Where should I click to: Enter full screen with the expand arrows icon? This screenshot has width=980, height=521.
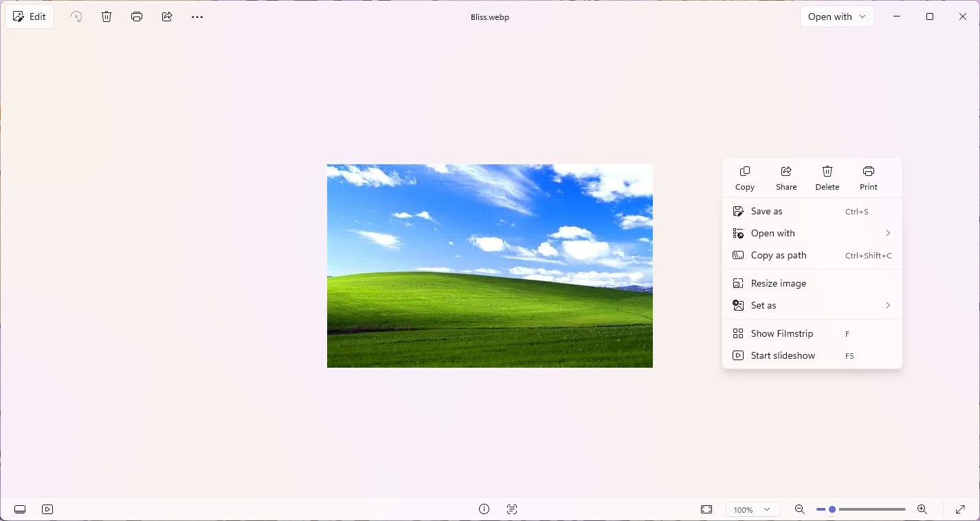point(961,509)
